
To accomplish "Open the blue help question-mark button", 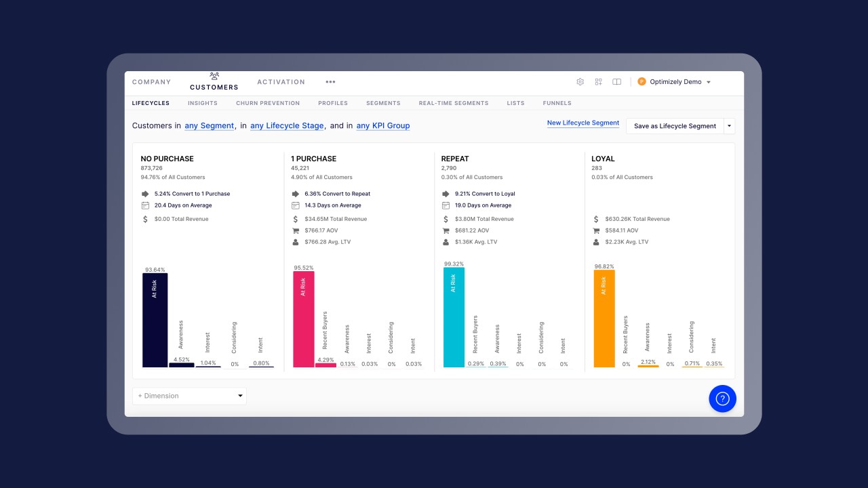I will pyautogui.click(x=722, y=399).
